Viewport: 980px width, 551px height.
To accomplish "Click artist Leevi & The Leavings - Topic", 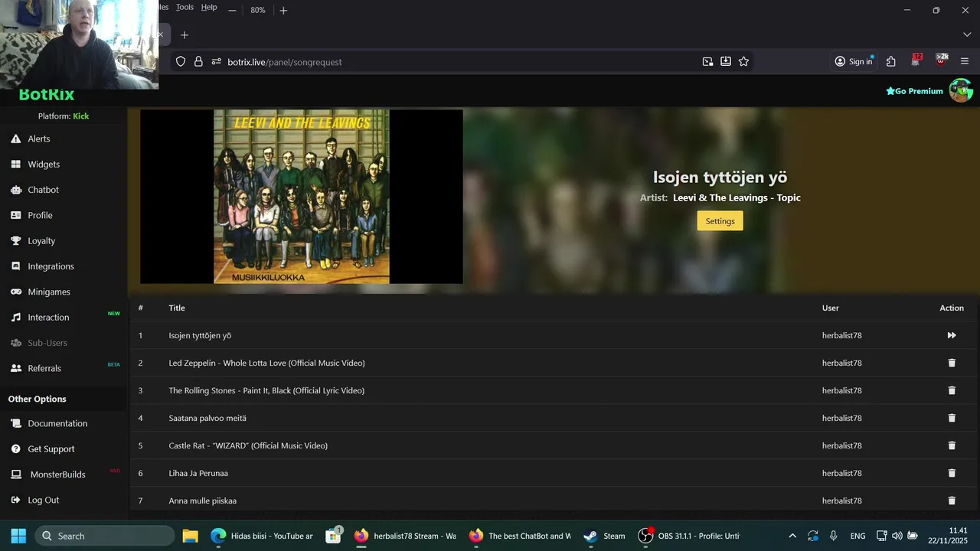I will click(737, 197).
